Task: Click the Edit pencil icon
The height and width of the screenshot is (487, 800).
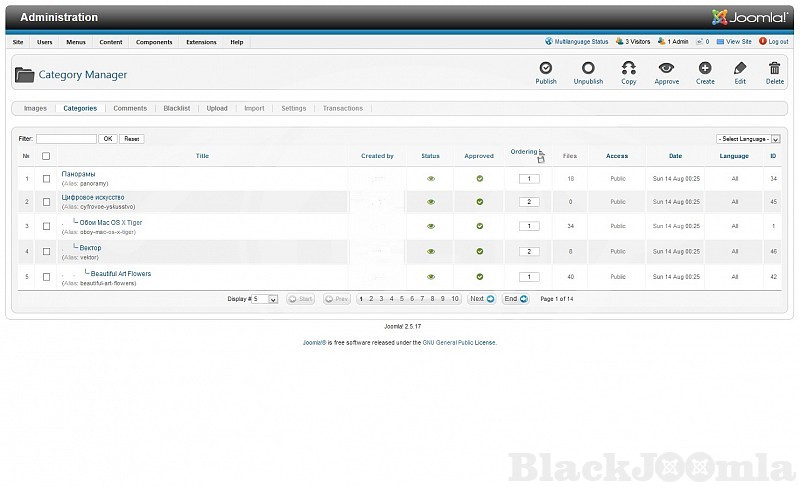Action: (740, 69)
